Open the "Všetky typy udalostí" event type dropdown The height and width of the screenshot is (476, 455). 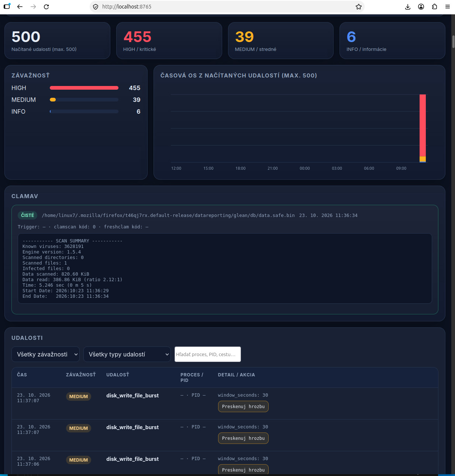pyautogui.click(x=127, y=354)
